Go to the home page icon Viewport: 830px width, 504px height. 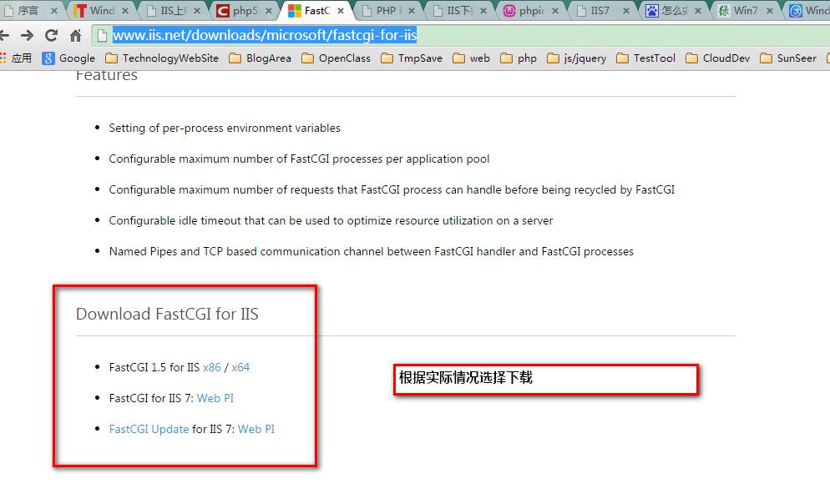[x=75, y=36]
